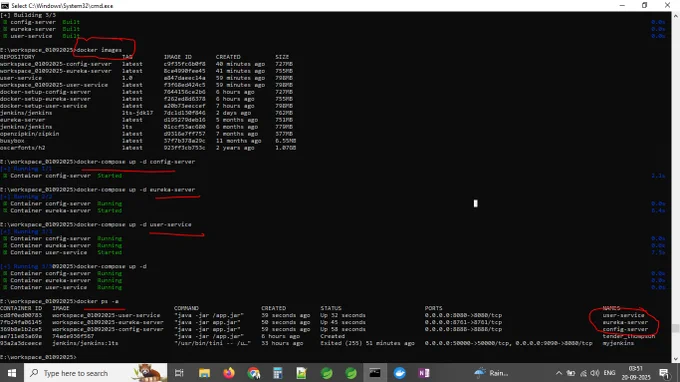
Task: Open the Windows Start menu
Action: coord(12,373)
